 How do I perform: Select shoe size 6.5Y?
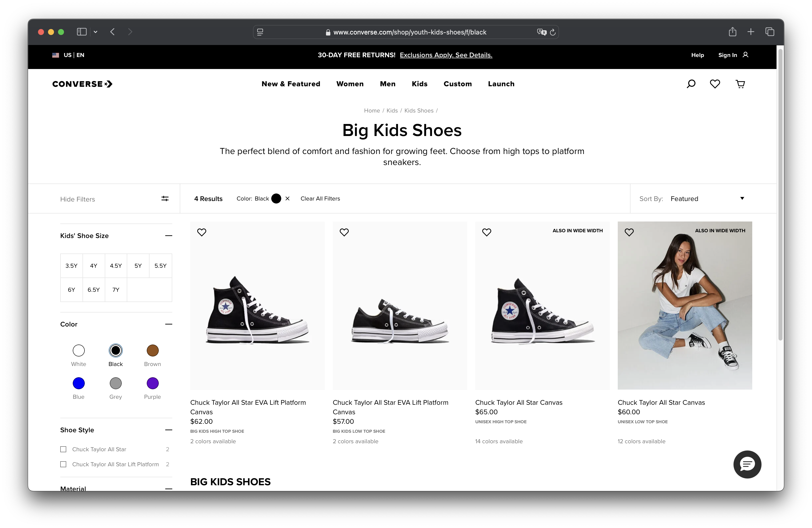93,289
